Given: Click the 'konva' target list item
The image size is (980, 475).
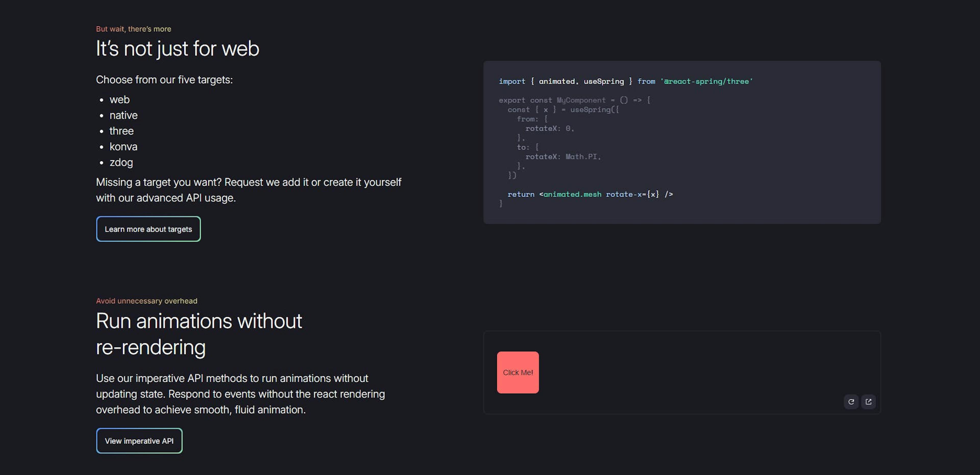Looking at the screenshot, I should (123, 146).
